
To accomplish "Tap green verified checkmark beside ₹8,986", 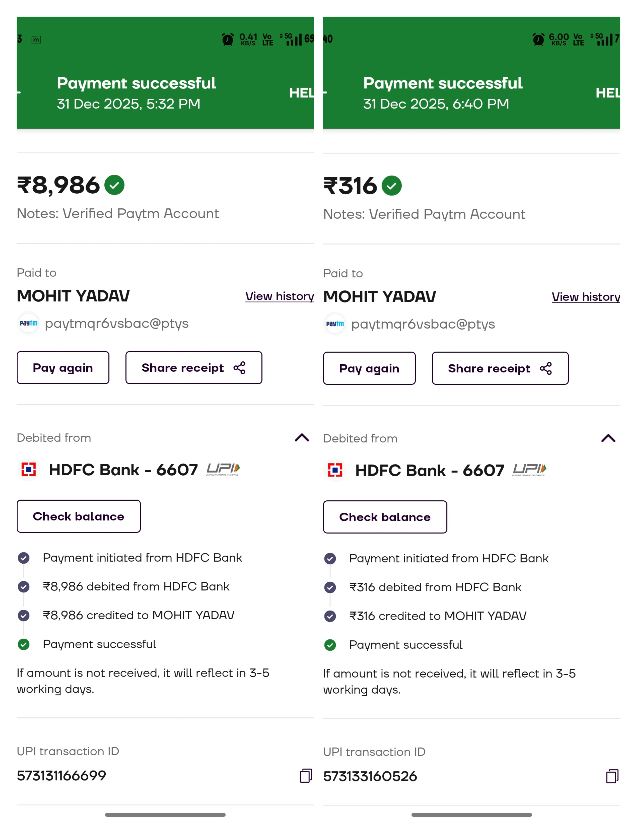I will (x=114, y=185).
